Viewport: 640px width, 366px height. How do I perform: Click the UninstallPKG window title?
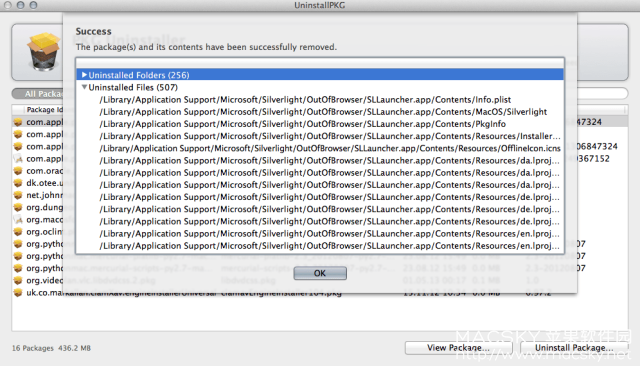[x=320, y=5]
